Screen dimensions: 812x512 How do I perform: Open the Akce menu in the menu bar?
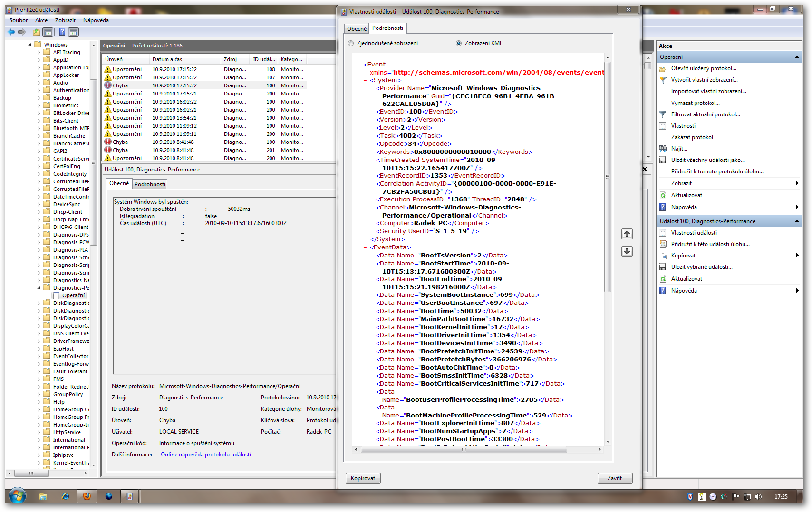click(x=41, y=20)
